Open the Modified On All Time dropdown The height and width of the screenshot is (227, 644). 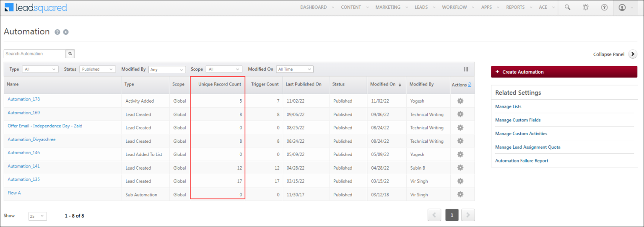pos(295,70)
